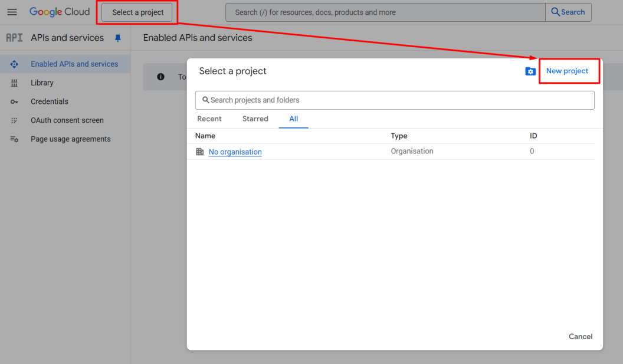Open the Select a project dropdown

tap(137, 12)
